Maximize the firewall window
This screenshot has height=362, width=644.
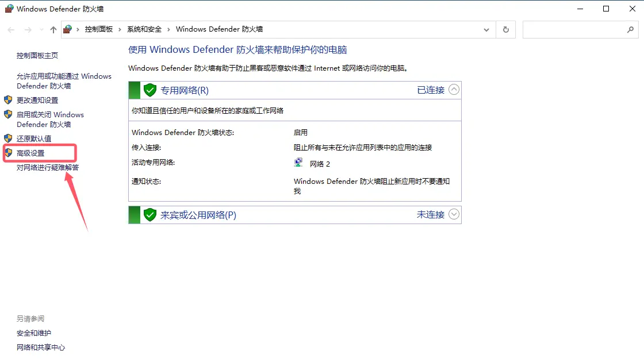click(606, 9)
